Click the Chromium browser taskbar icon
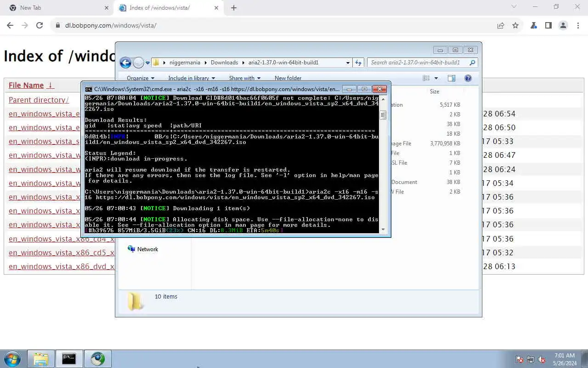588x368 pixels. coord(97,359)
